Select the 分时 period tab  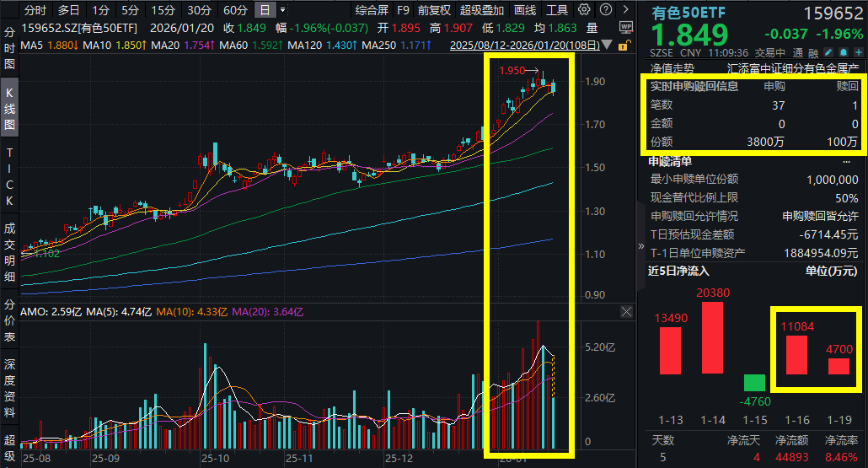[35, 10]
